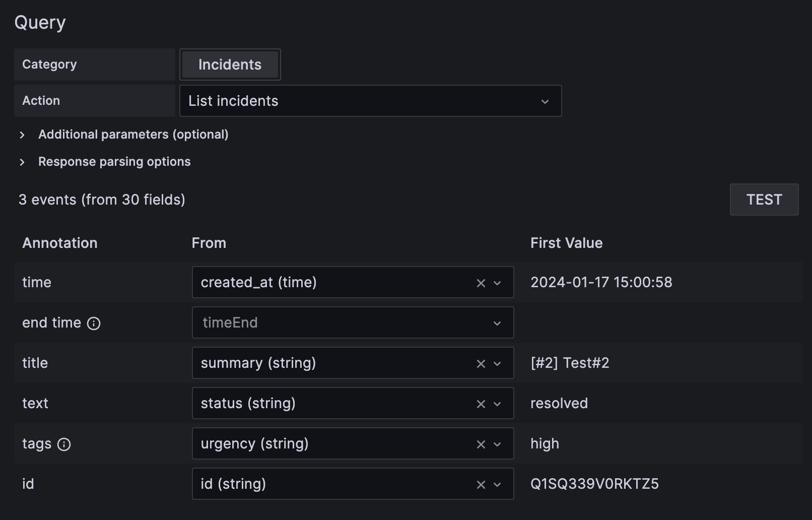This screenshot has width=812, height=520.
Task: Click the 3 events summary text
Action: click(x=102, y=200)
